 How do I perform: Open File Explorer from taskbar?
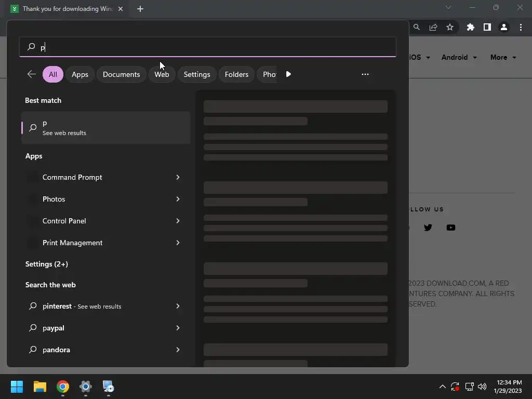pyautogui.click(x=39, y=387)
